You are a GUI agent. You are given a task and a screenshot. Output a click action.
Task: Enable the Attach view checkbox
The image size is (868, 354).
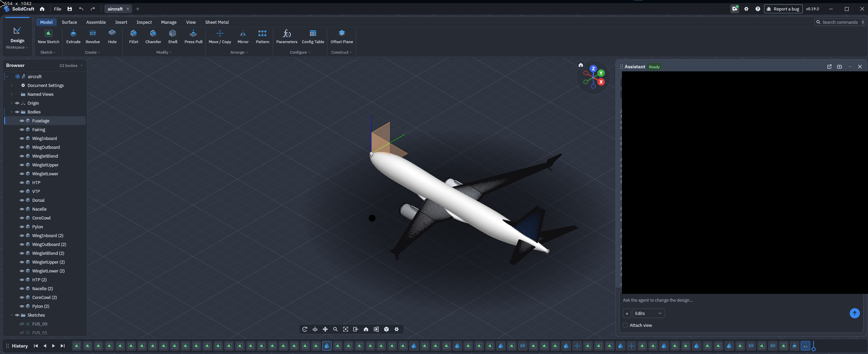[x=625, y=325]
